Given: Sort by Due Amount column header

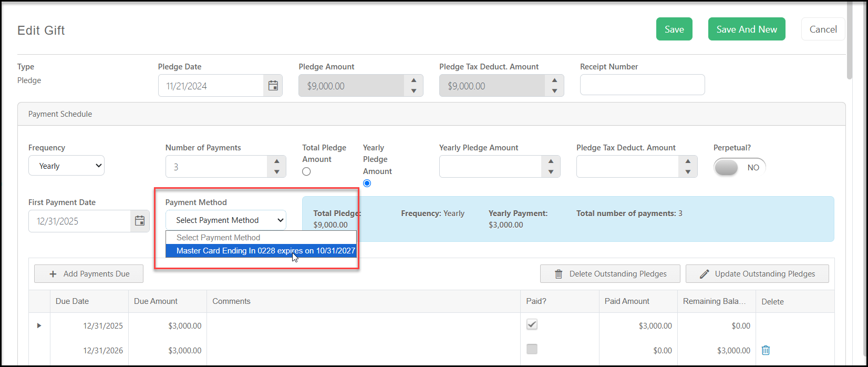Looking at the screenshot, I should 168,301.
